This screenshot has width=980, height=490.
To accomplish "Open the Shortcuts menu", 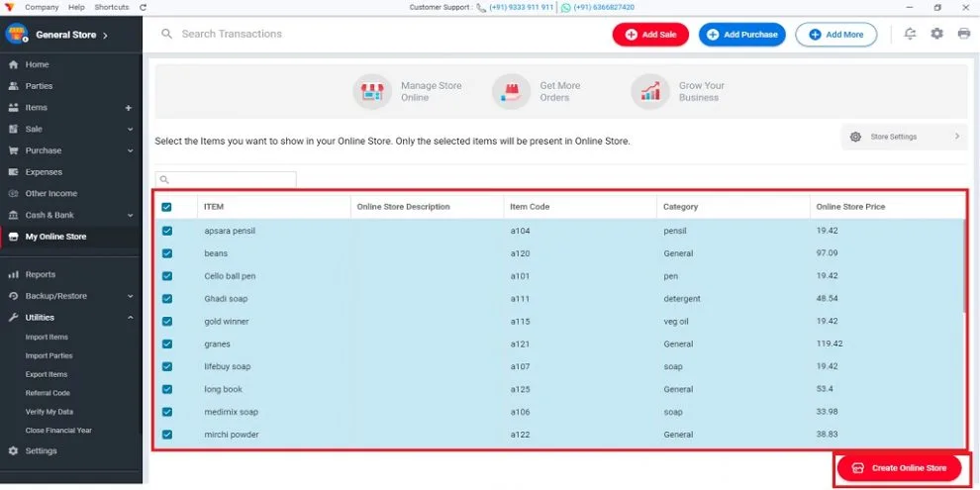I will pyautogui.click(x=111, y=8).
